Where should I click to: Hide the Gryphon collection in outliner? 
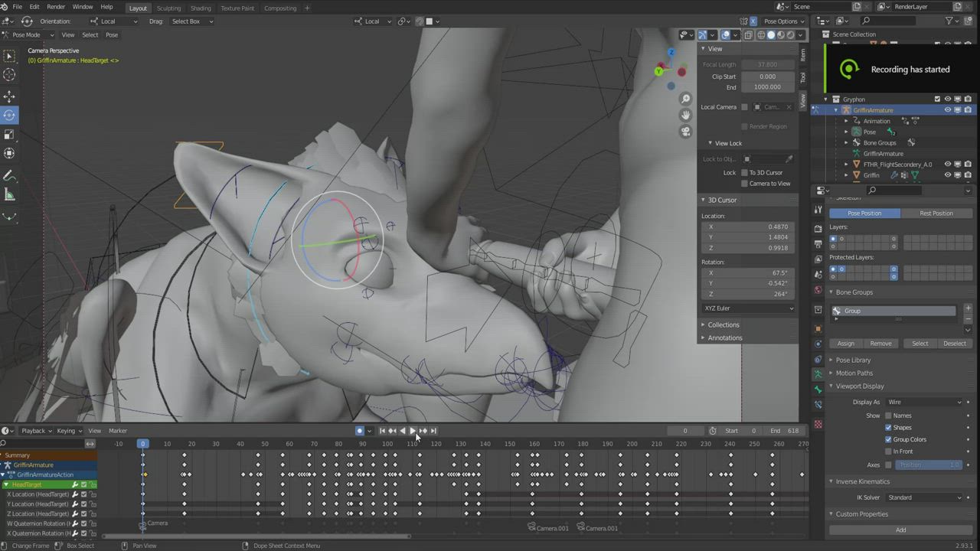(947, 99)
